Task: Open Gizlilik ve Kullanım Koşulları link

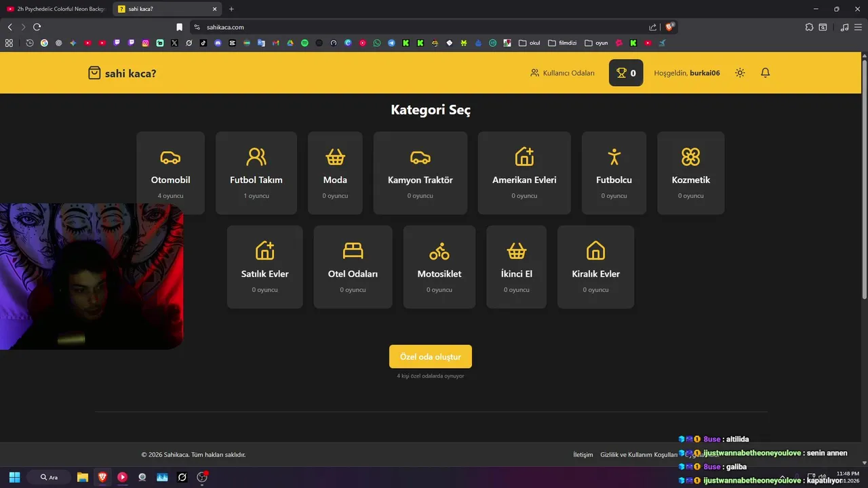Action: click(639, 455)
